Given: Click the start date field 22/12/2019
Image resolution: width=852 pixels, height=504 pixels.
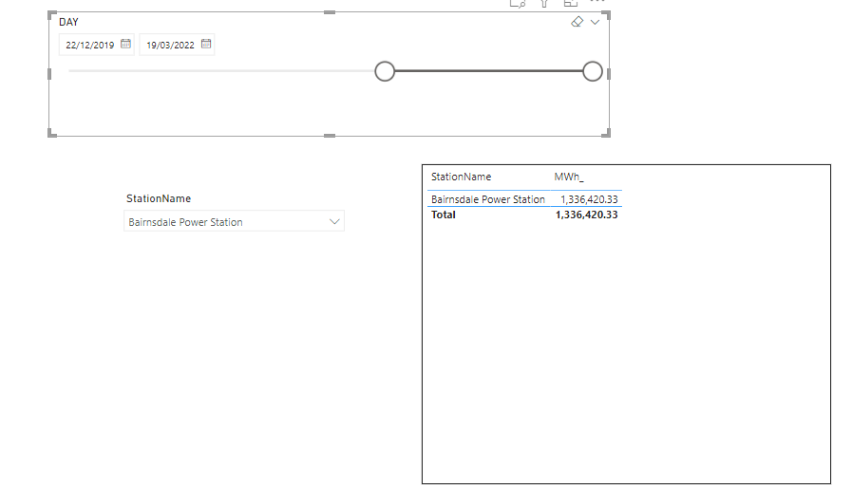Looking at the screenshot, I should coord(90,45).
